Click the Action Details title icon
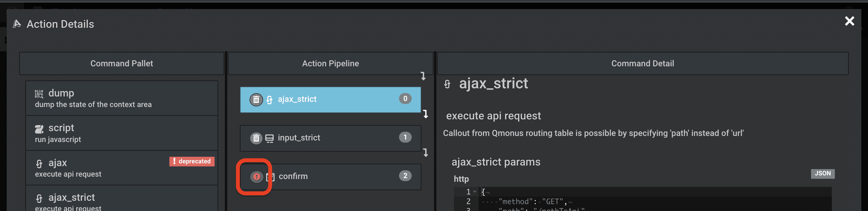Viewport: 868px width, 211px height. click(x=17, y=24)
